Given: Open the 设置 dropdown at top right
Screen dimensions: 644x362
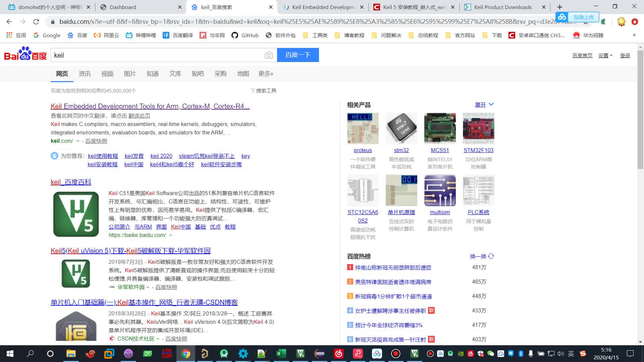Looking at the screenshot, I should 605,56.
